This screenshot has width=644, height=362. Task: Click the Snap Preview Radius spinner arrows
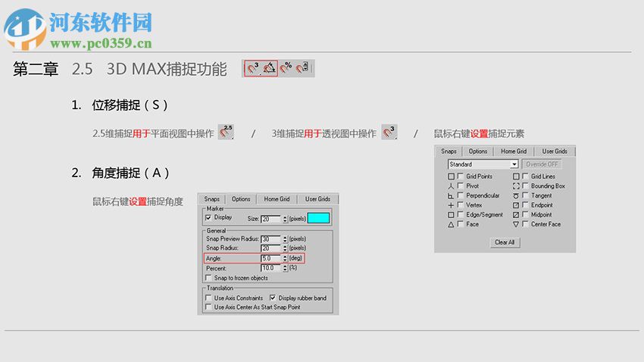(x=285, y=239)
